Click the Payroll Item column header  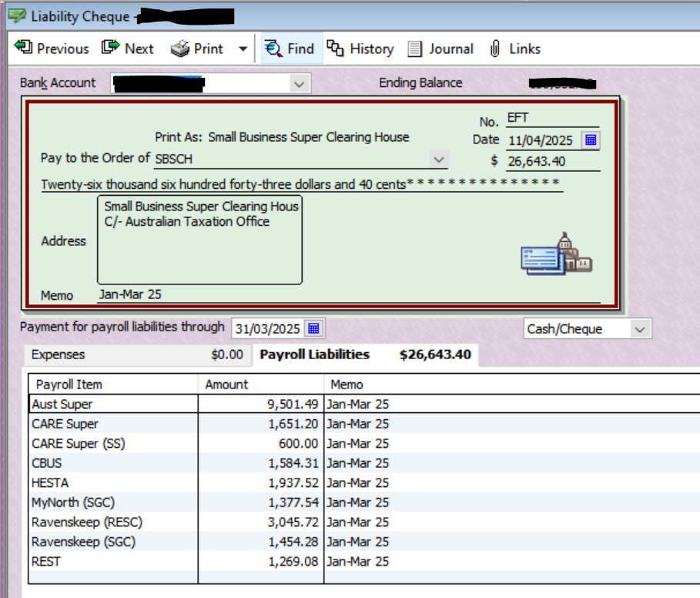113,385
